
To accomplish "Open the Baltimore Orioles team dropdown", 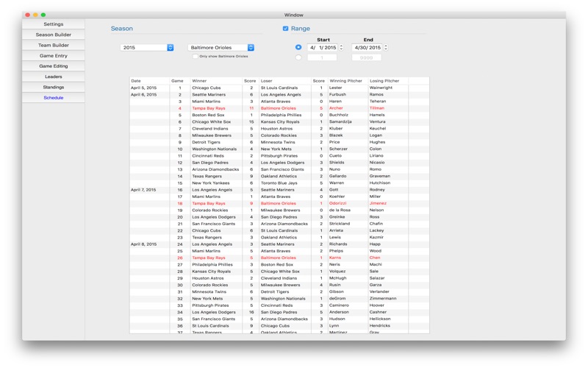I will coord(220,48).
